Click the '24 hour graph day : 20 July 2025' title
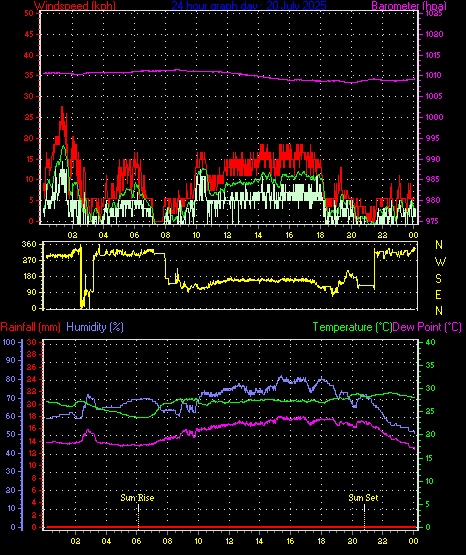Screen dimensions: 466x555 249,6
